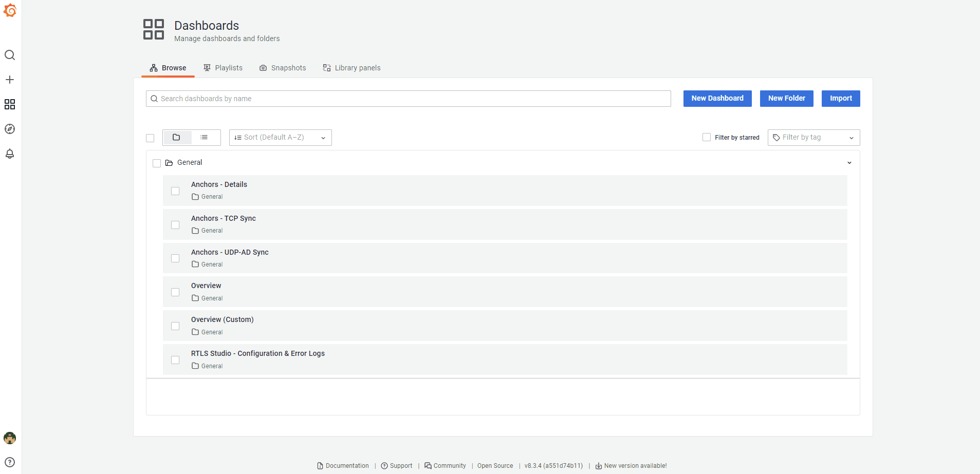Open the Alerting bell icon
980x474 pixels.
(10, 154)
